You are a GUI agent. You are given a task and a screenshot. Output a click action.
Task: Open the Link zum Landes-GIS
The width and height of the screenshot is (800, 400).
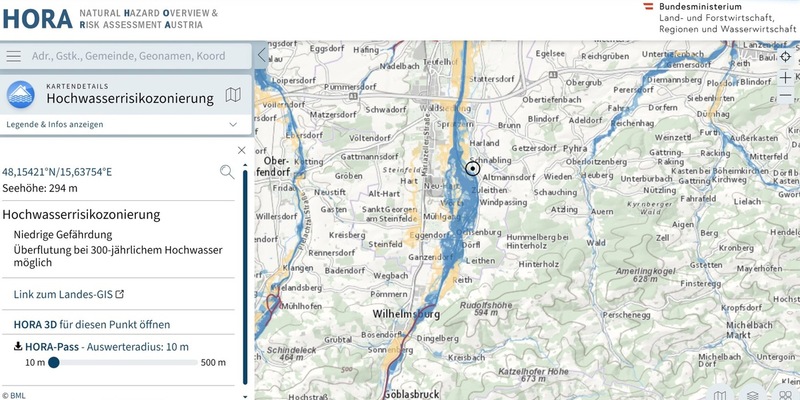pyautogui.click(x=69, y=294)
